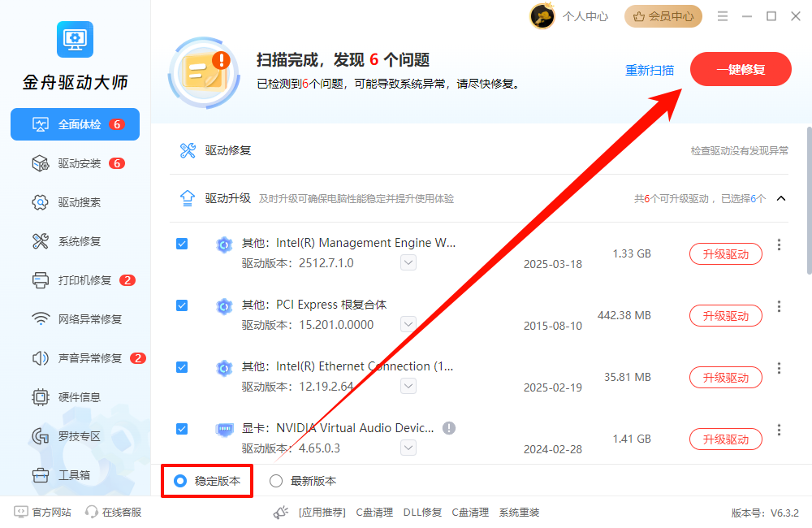Click the text 检查驱动没有发现异常

[740, 151]
